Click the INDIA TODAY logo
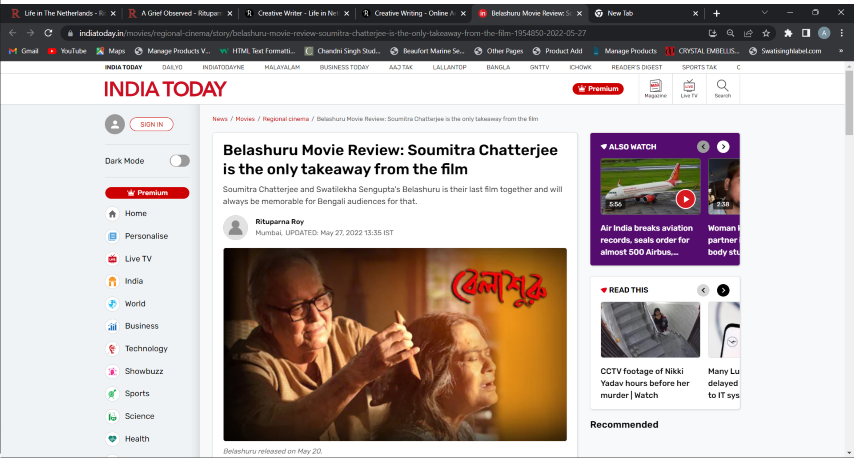The image size is (854, 458). point(165,89)
